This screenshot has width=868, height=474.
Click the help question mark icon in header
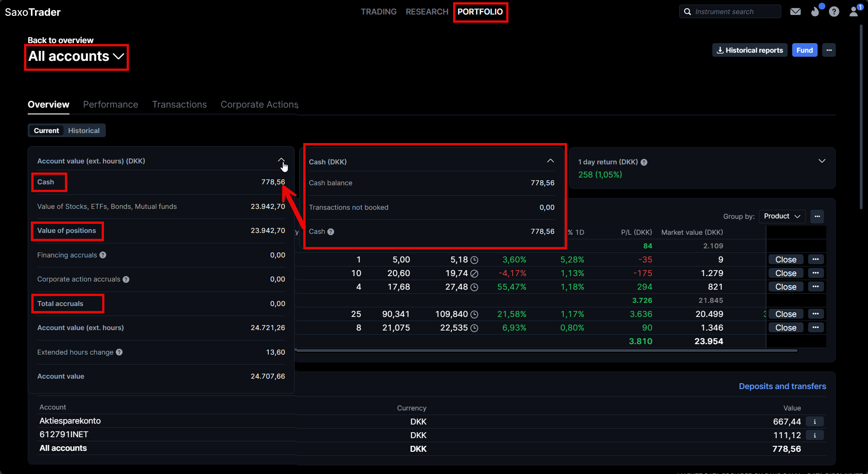(x=834, y=12)
